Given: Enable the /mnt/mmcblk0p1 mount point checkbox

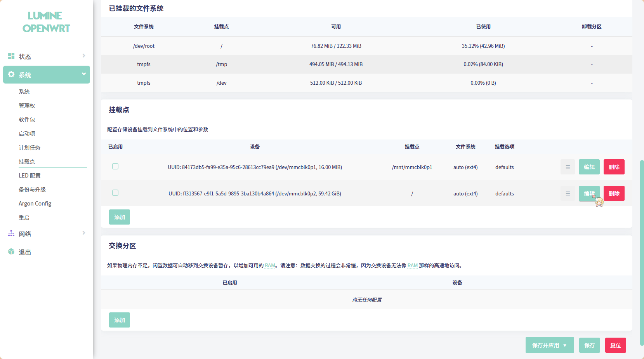Looking at the screenshot, I should click(115, 167).
